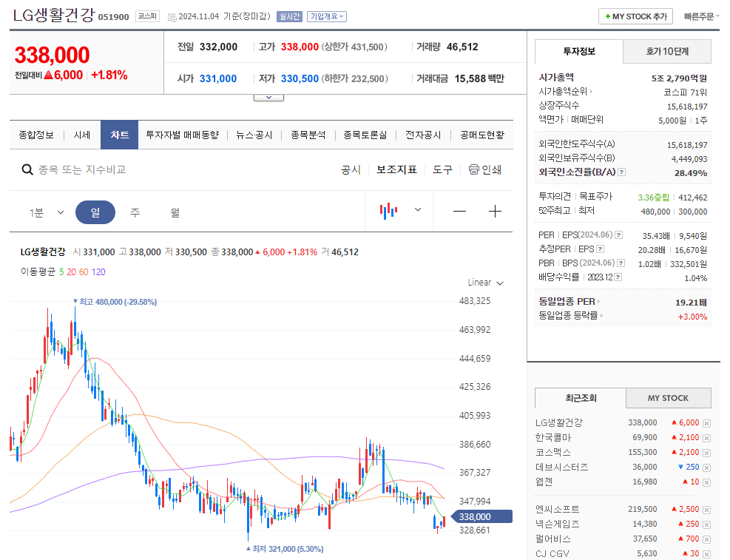Select the 주 weekly chart period
Image resolution: width=730 pixels, height=560 pixels.
135,212
